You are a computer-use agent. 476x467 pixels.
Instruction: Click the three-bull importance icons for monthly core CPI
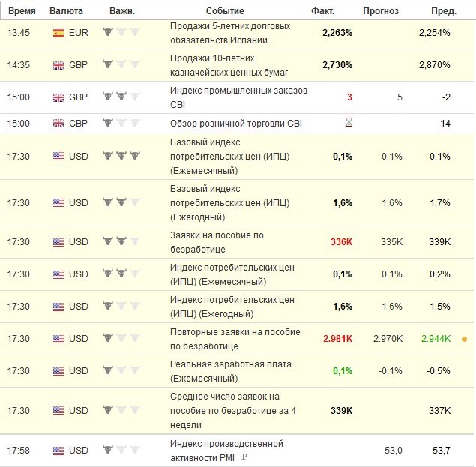pos(121,156)
